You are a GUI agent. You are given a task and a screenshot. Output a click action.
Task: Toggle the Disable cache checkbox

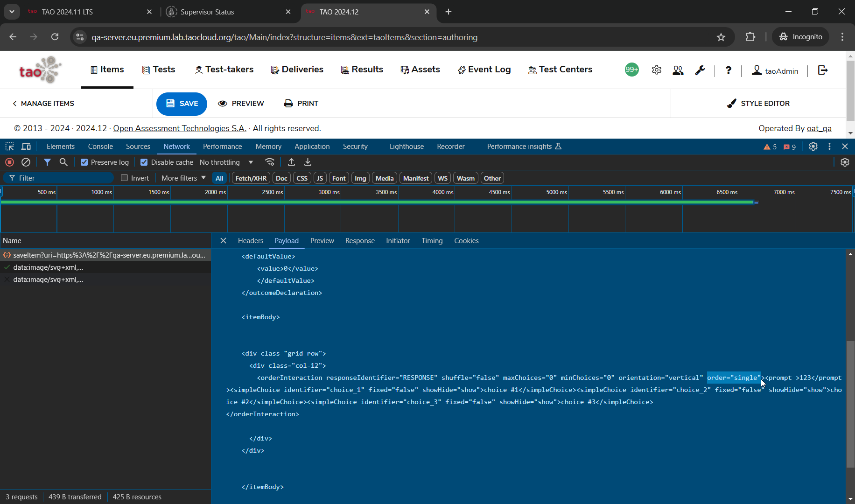tap(144, 162)
